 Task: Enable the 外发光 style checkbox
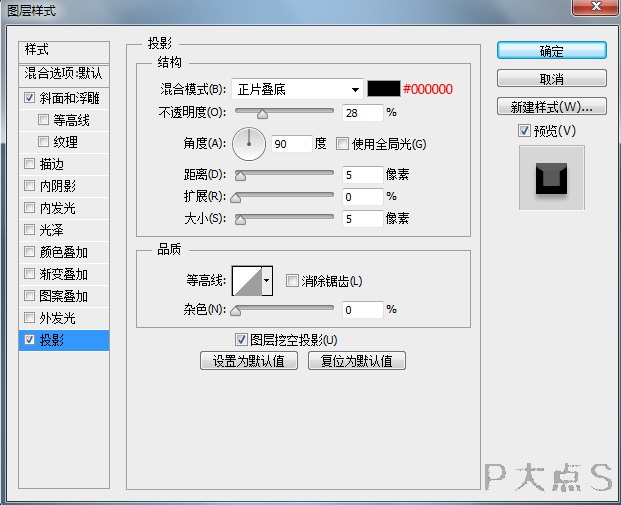(30, 317)
